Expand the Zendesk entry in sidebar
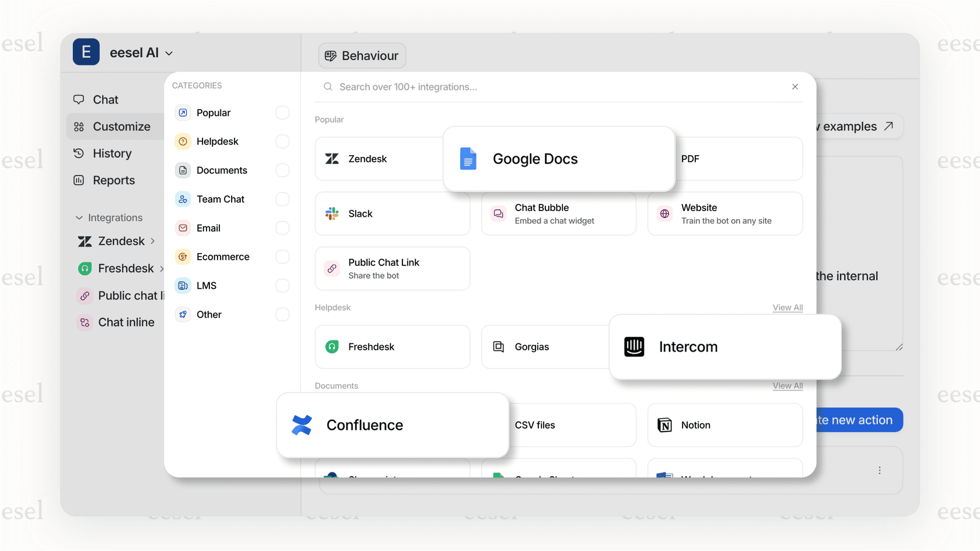980x551 pixels. [153, 241]
